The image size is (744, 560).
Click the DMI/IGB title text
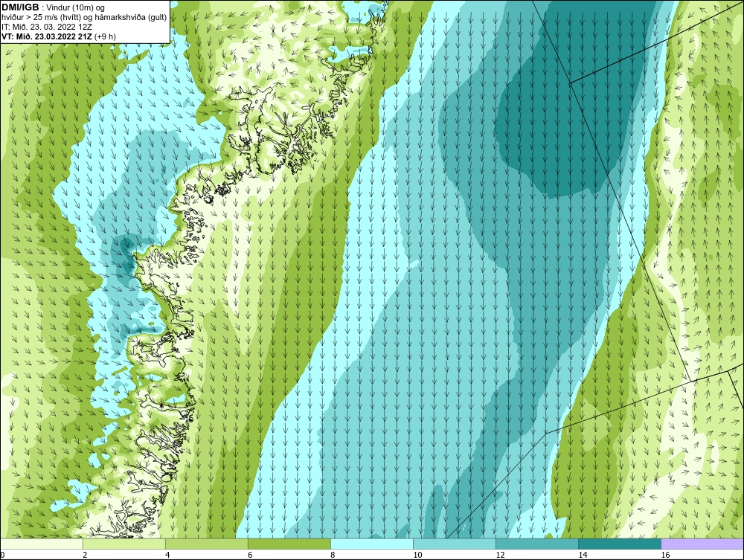20,7
